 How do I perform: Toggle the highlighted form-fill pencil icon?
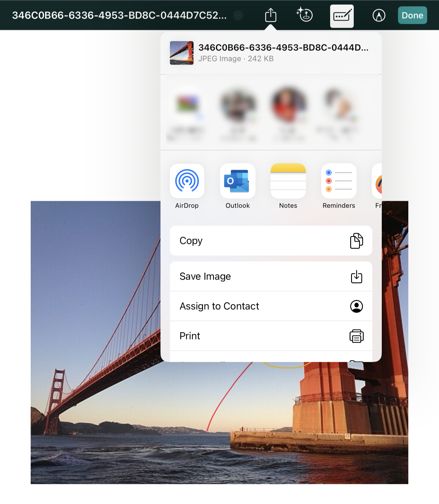tap(342, 16)
